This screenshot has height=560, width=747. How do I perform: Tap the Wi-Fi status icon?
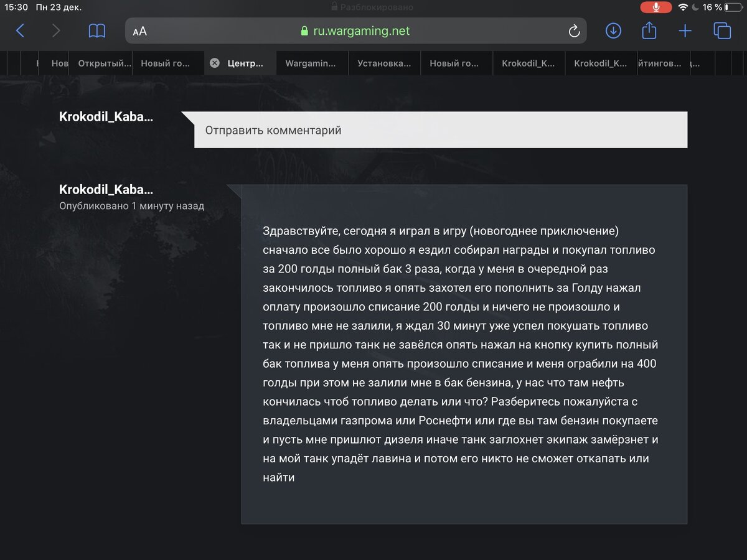684,7
